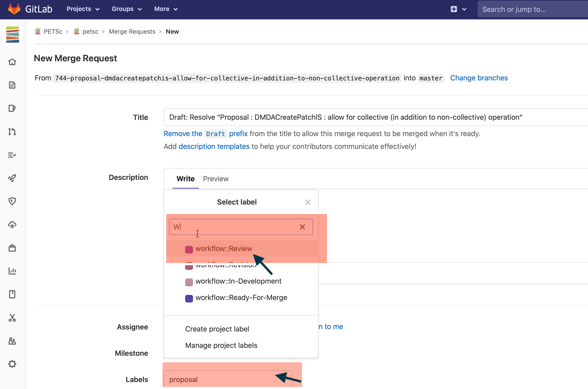Open Analytics chart icon in sidebar
The image size is (588, 389).
[12, 271]
